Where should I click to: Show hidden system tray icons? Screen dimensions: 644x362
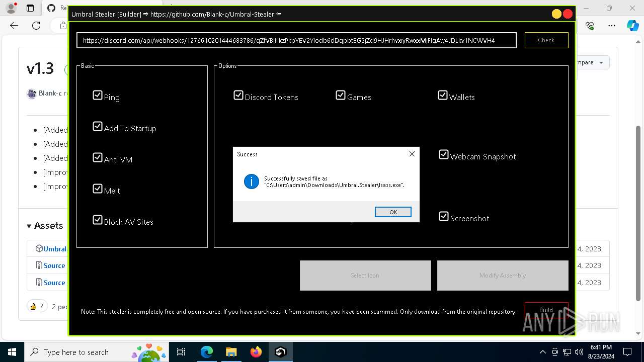coord(542,352)
